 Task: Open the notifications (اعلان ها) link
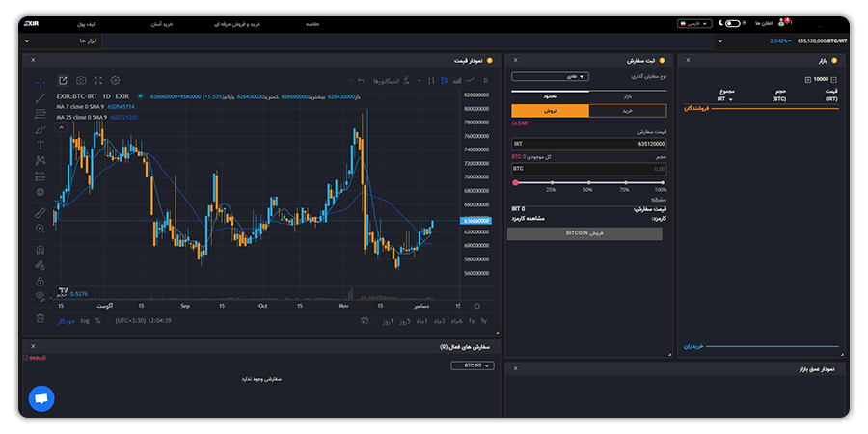point(764,23)
